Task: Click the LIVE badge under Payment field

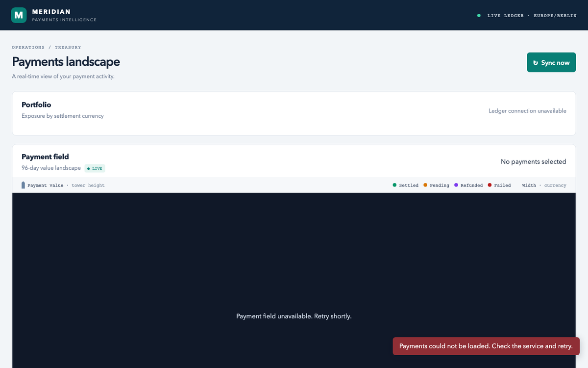Action: 95,168
